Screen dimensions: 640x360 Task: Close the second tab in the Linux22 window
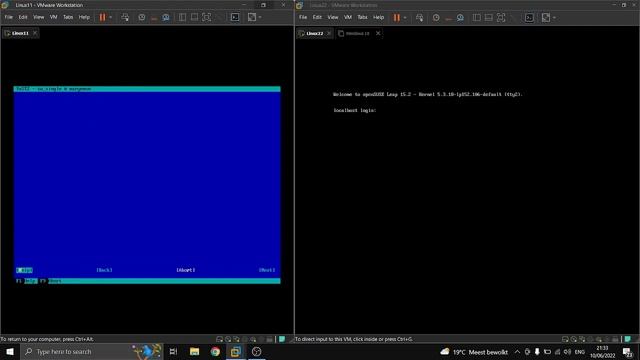[378, 33]
